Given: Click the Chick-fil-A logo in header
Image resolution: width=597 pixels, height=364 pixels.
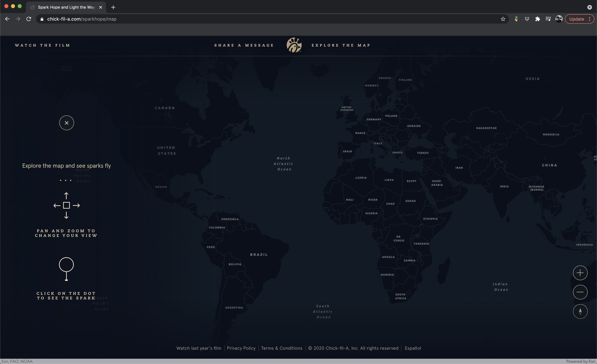Looking at the screenshot, I should point(294,45).
